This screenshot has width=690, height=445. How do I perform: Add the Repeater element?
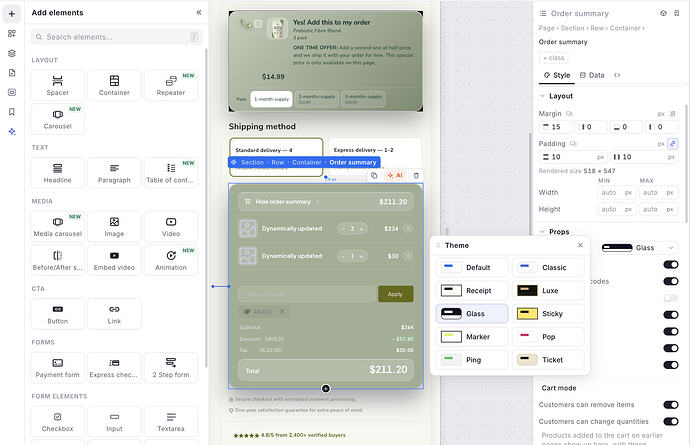tap(171, 85)
